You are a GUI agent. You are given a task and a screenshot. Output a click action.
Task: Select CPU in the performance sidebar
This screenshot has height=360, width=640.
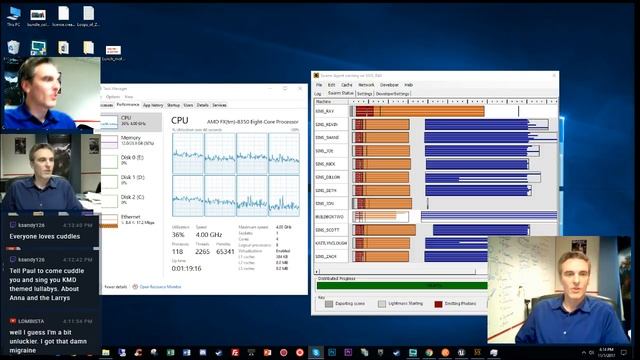pos(131,121)
